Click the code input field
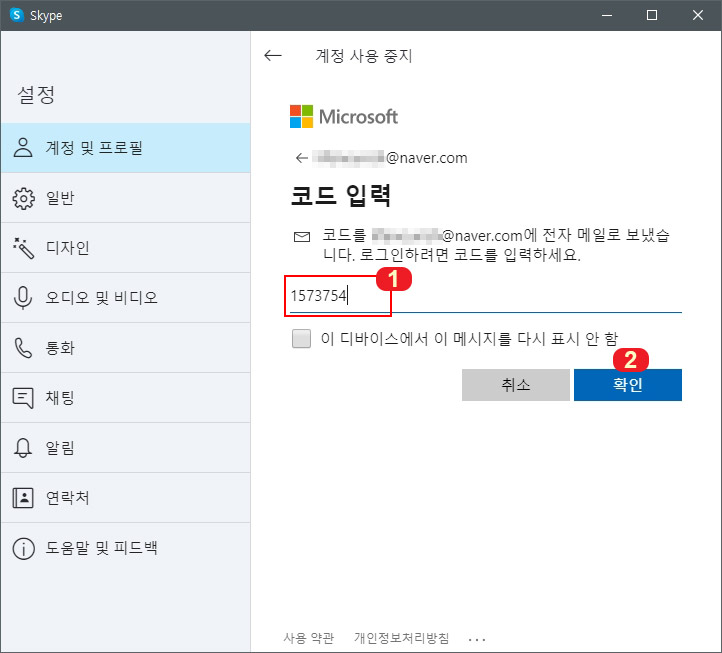Image resolution: width=722 pixels, height=653 pixels. pos(486,296)
